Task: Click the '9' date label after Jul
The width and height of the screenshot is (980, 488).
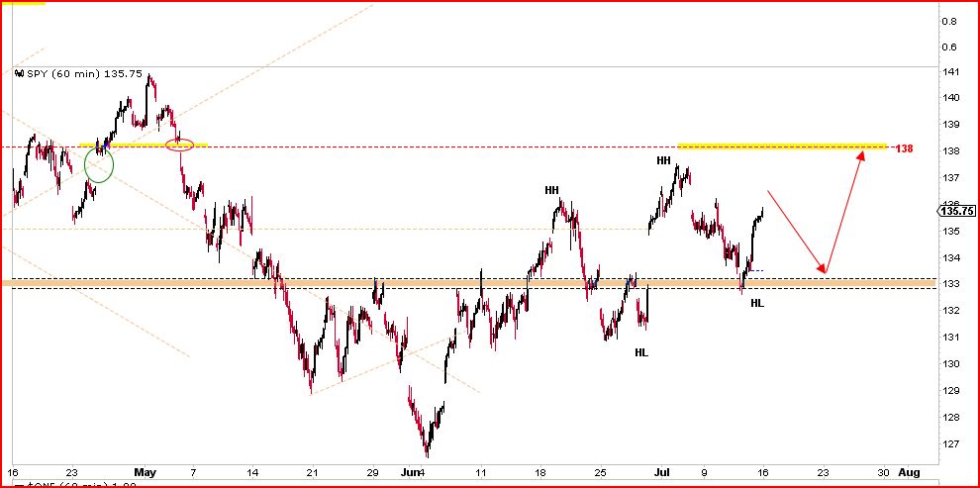Action: (x=705, y=472)
